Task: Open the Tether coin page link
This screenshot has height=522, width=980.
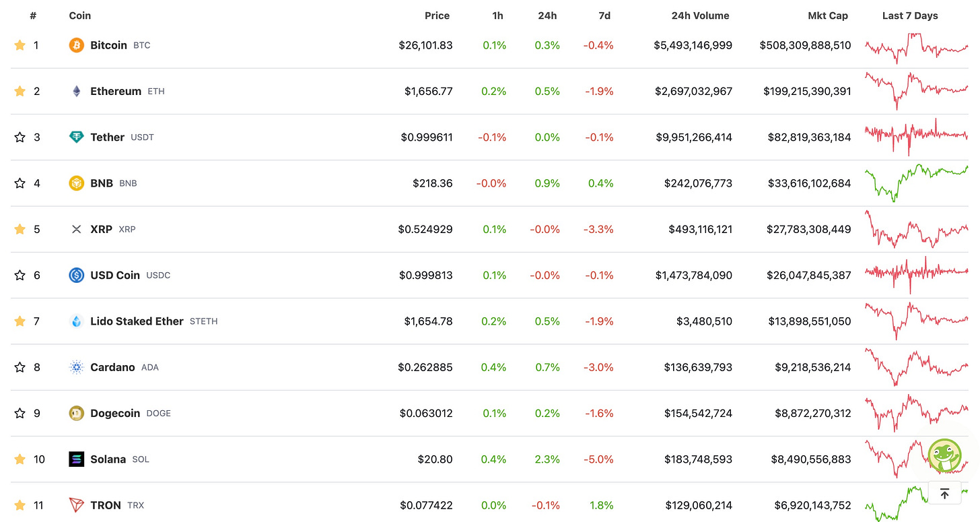Action: (107, 137)
